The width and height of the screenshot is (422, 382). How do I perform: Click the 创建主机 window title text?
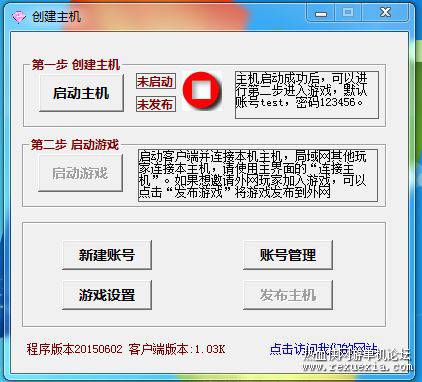point(57,16)
